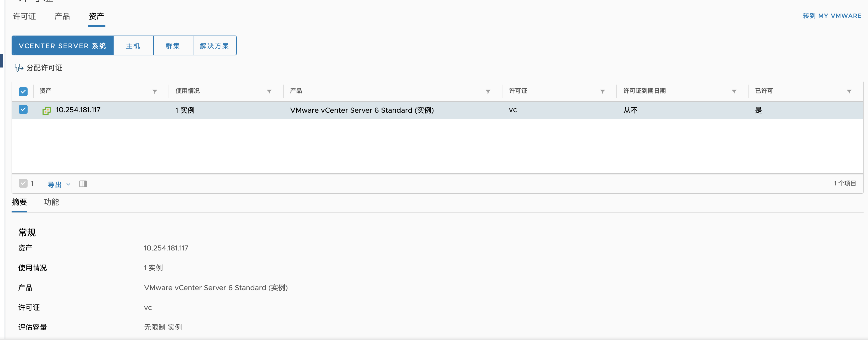
Task: Show the 主机 assets
Action: click(133, 45)
